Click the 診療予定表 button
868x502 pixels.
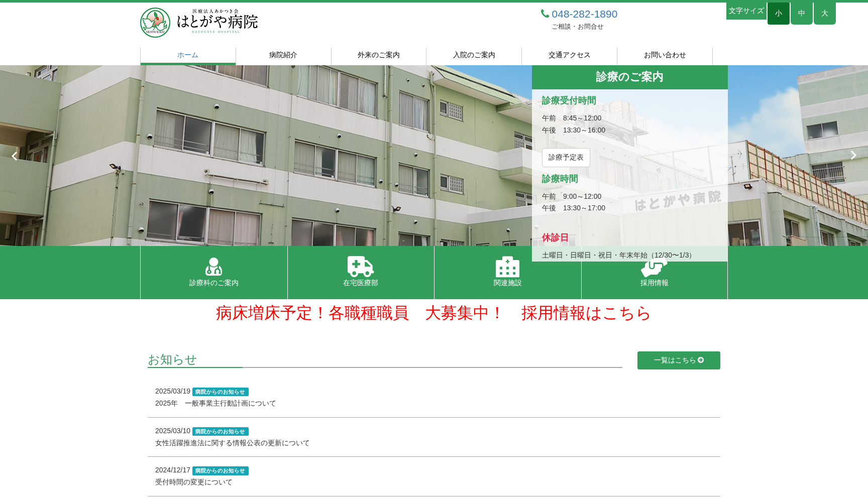[x=566, y=157]
